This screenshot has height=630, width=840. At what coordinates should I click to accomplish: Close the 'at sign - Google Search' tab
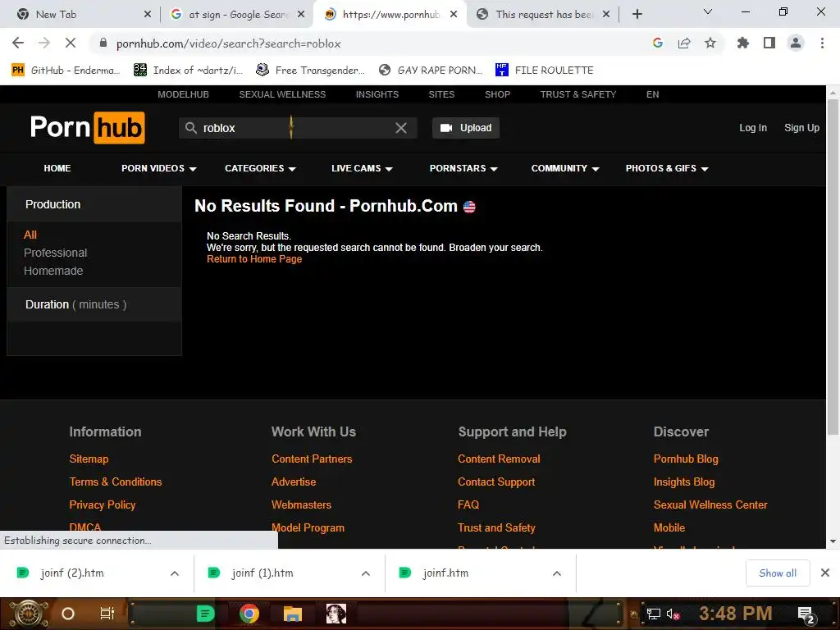point(301,15)
